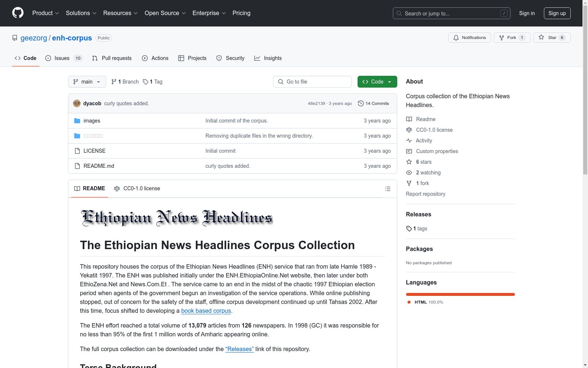Click the HTML language color dot
588x368 pixels.
coord(409,302)
